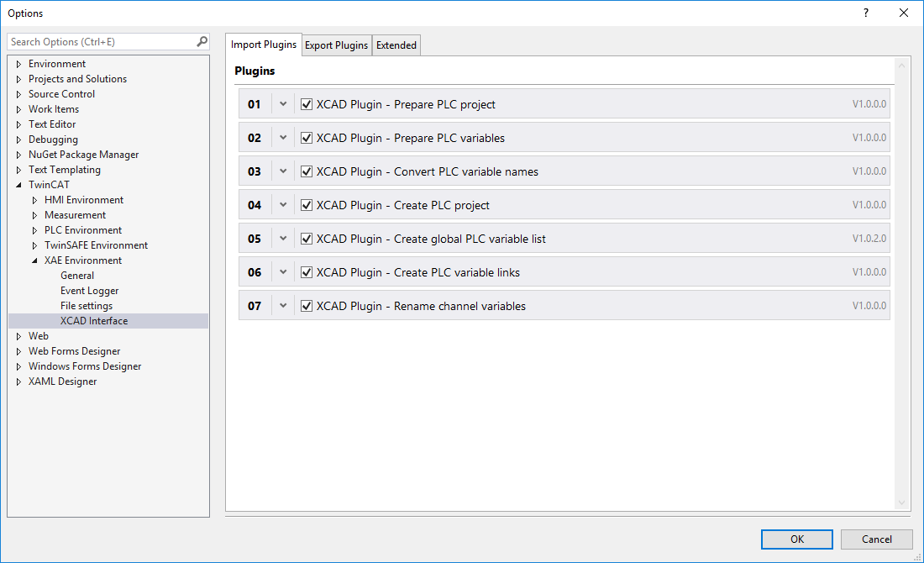Click the dialog resize grip
The width and height of the screenshot is (924, 563).
[917, 557]
